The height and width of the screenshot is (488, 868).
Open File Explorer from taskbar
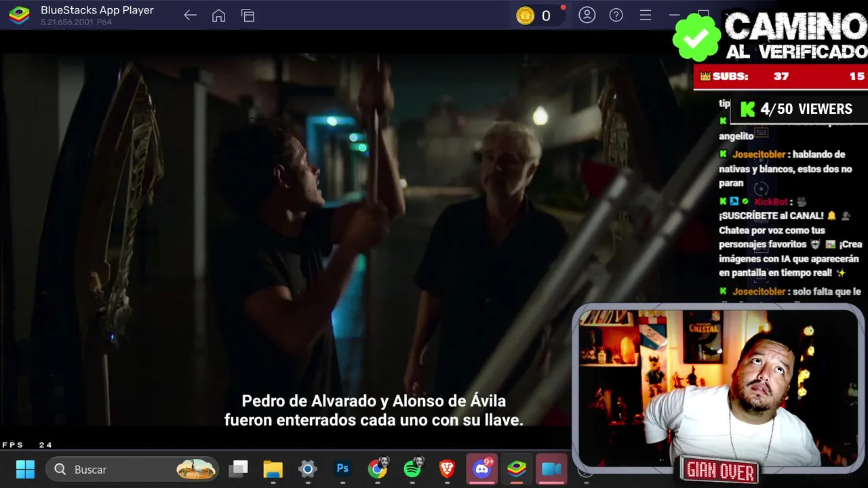coord(273,469)
